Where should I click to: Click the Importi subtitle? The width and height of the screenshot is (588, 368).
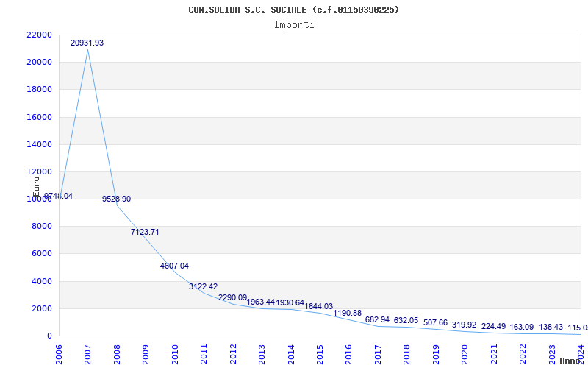(x=294, y=25)
